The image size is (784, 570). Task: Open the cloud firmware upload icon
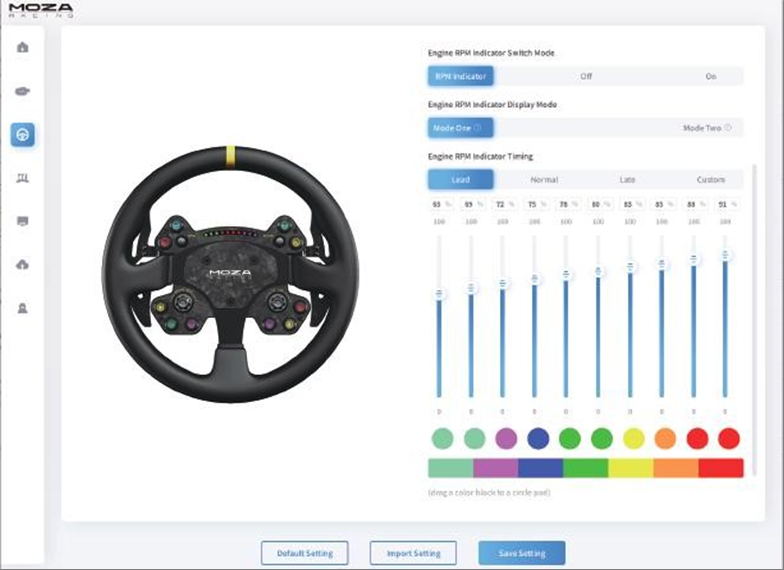pos(22,264)
